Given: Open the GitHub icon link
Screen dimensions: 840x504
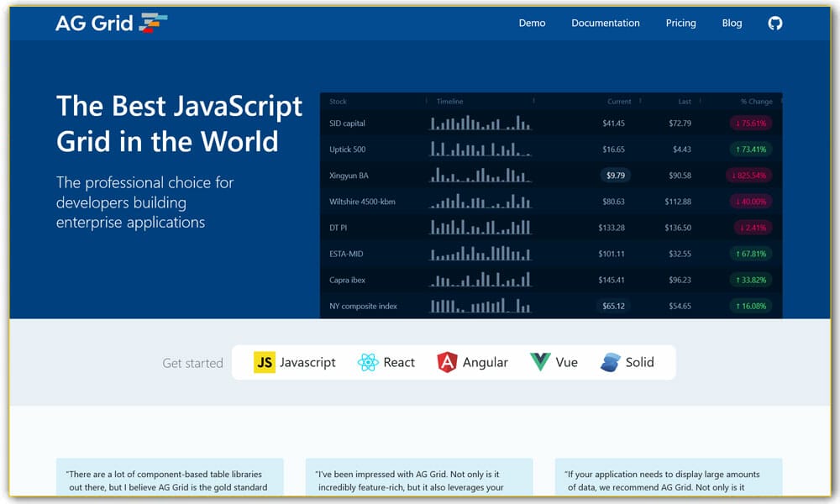Looking at the screenshot, I should [774, 23].
